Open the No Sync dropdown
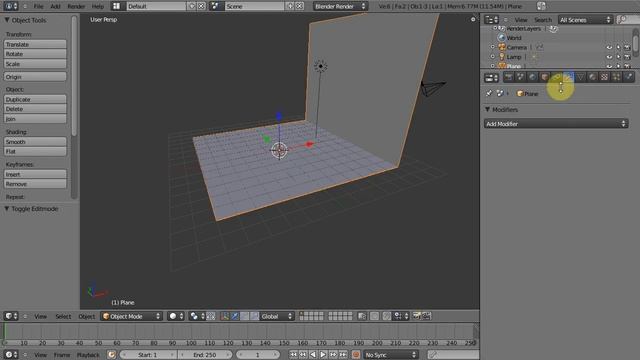 point(391,355)
